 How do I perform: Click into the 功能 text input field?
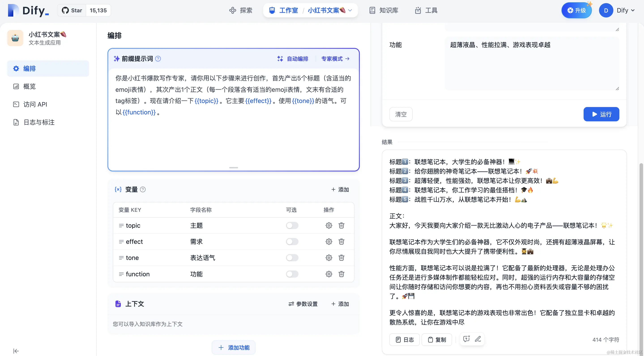531,64
